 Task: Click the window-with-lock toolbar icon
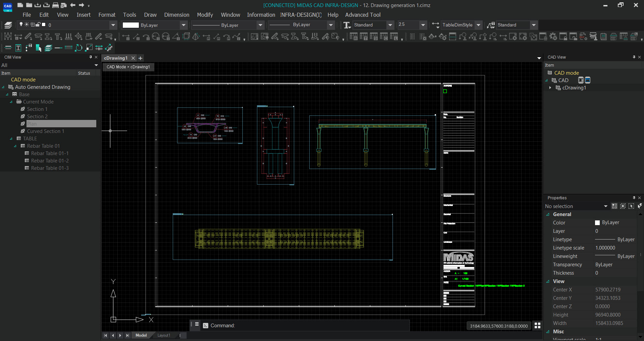pyautogui.click(x=563, y=37)
